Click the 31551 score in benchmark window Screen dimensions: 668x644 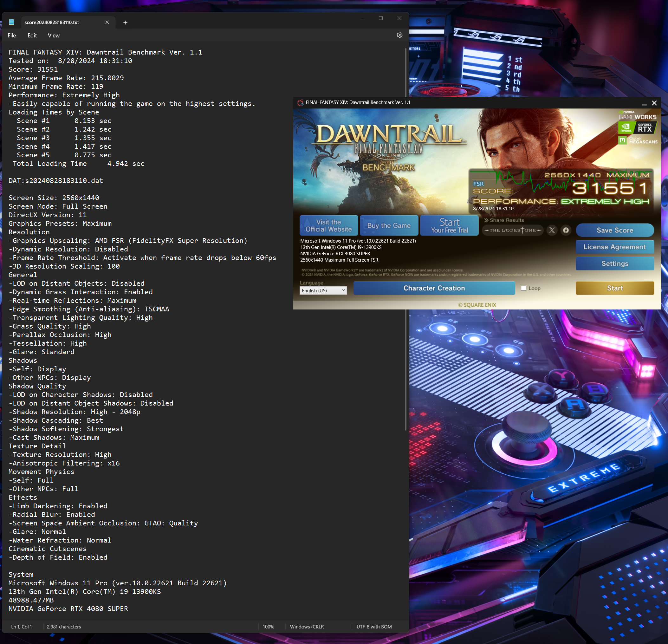click(610, 188)
